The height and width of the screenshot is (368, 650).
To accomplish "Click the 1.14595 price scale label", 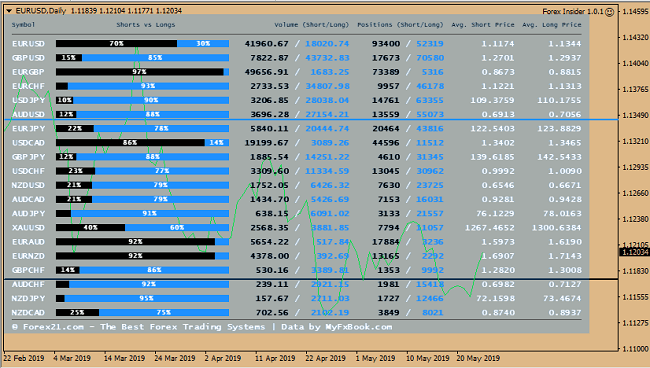I will click(635, 11).
